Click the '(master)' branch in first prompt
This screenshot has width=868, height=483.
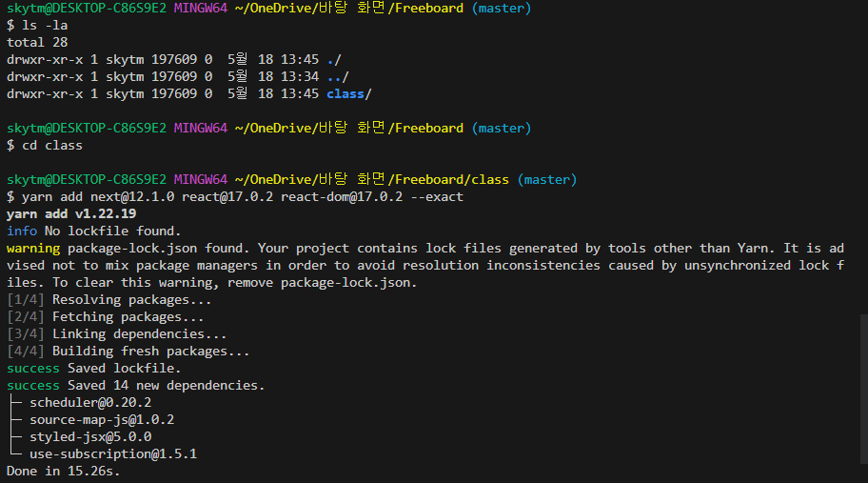502,9
